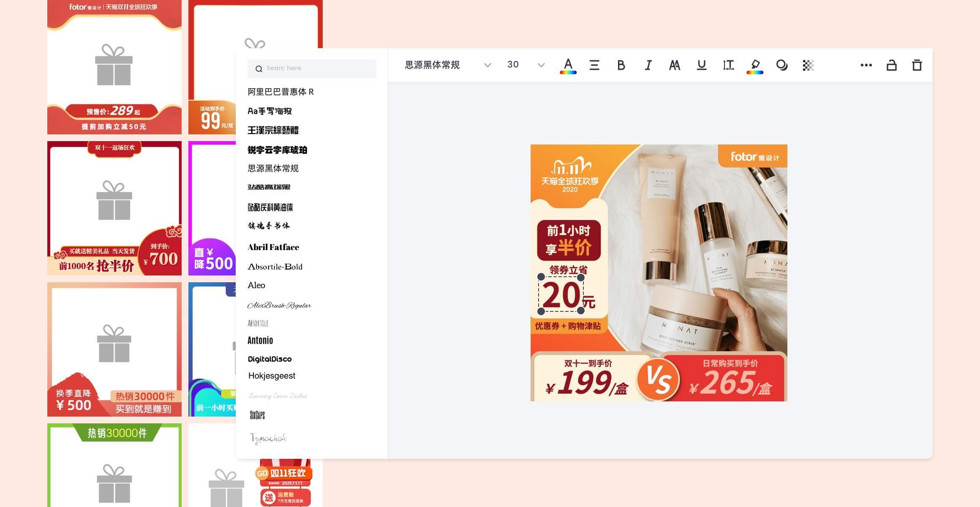The image size is (980, 507).
Task: Toggle the text outline effect
Action: (x=782, y=65)
